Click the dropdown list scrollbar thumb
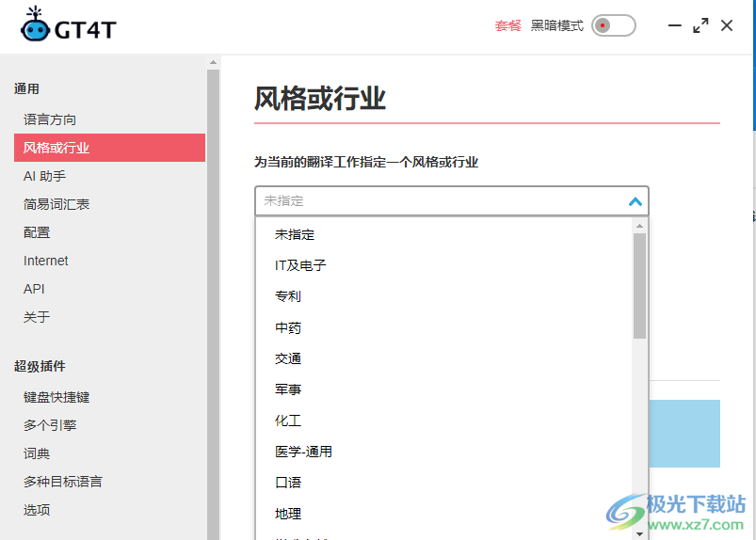 (x=639, y=286)
